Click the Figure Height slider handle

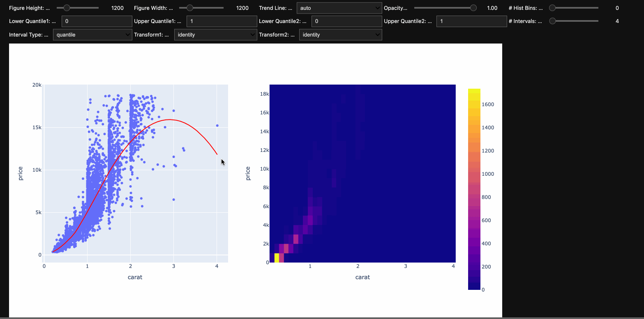[x=67, y=8]
